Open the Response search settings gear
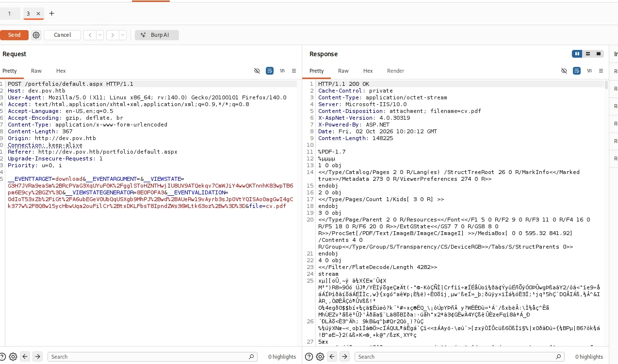 point(320,357)
